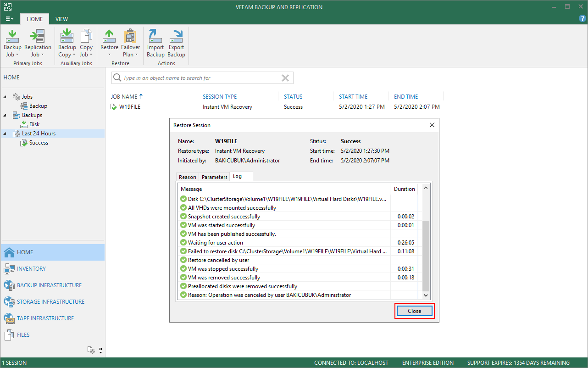The width and height of the screenshot is (588, 368).
Task: Select 'VM was started successfully' log entry
Action: [x=298, y=225]
